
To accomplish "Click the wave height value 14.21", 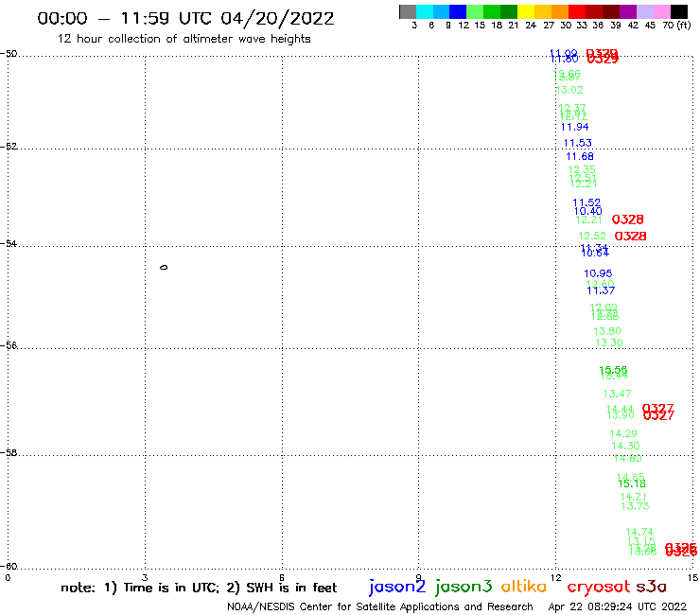I will (x=634, y=497).
